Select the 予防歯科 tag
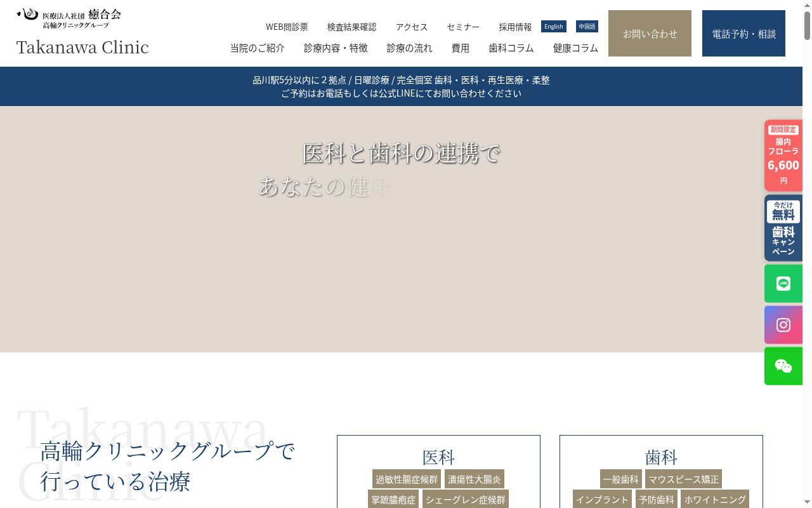This screenshot has width=812, height=508. [657, 499]
